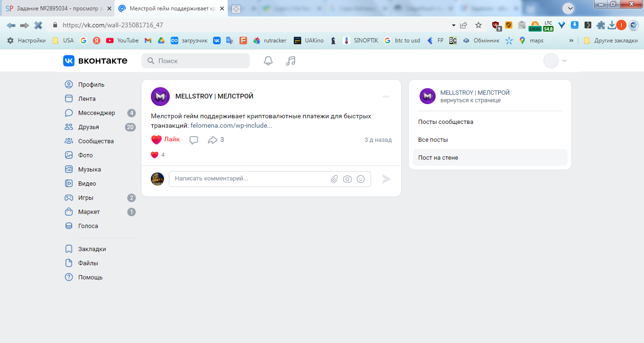Screen dimensions: 644x343
Task: Open the USA bookmarks folder
Action: (63, 41)
